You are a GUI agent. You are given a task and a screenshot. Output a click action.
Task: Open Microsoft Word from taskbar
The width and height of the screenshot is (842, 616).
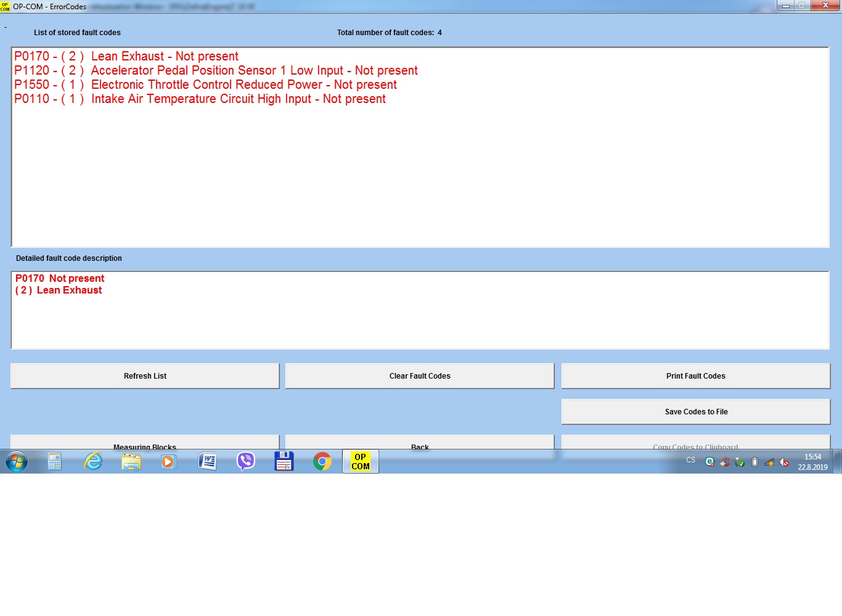(208, 461)
